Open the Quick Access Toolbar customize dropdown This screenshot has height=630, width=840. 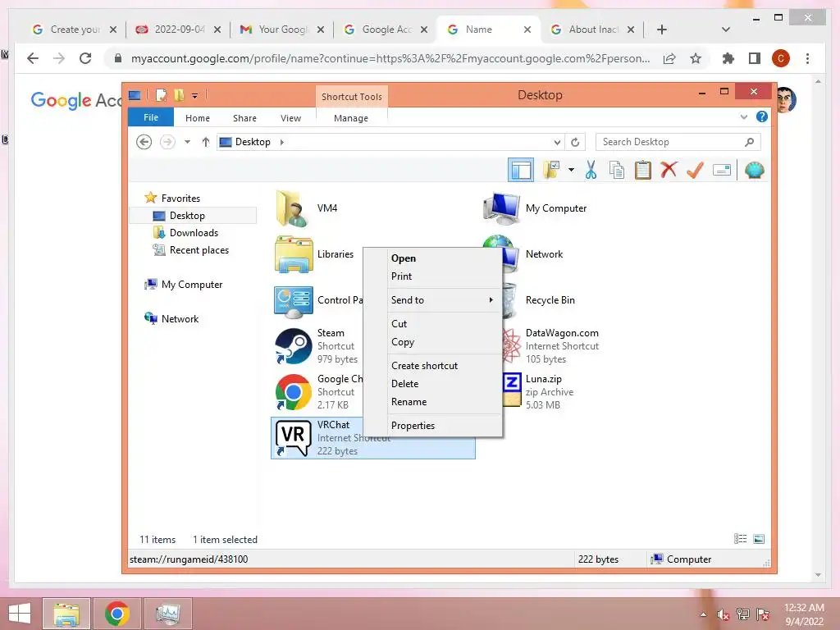194,96
